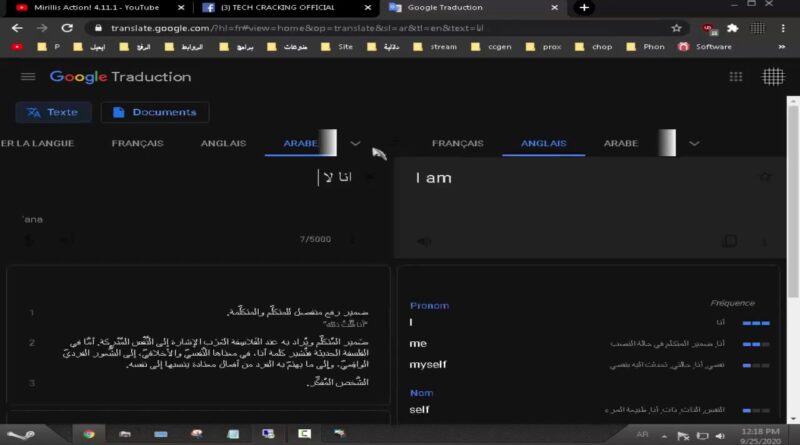Select FRANÇAIS as source language

click(137, 143)
